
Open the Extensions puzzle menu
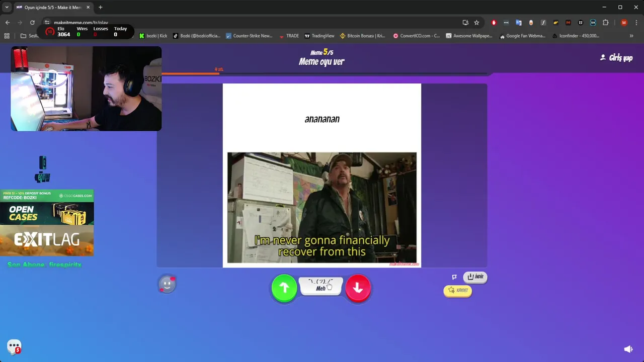[x=605, y=23]
